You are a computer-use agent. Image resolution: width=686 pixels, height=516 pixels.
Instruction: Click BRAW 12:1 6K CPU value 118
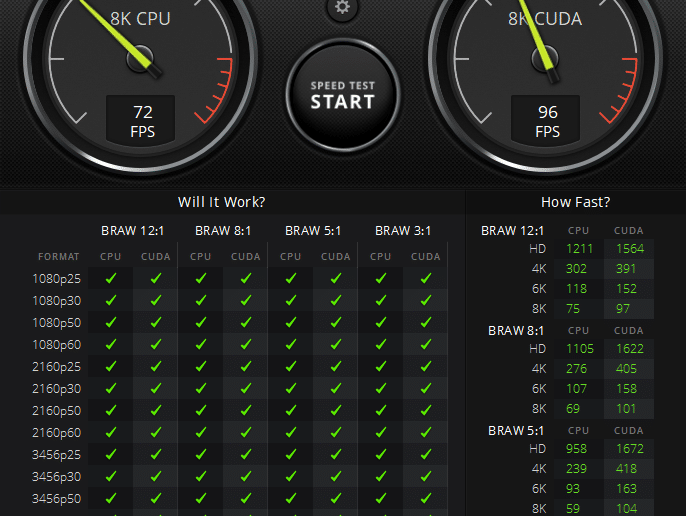pyautogui.click(x=576, y=289)
